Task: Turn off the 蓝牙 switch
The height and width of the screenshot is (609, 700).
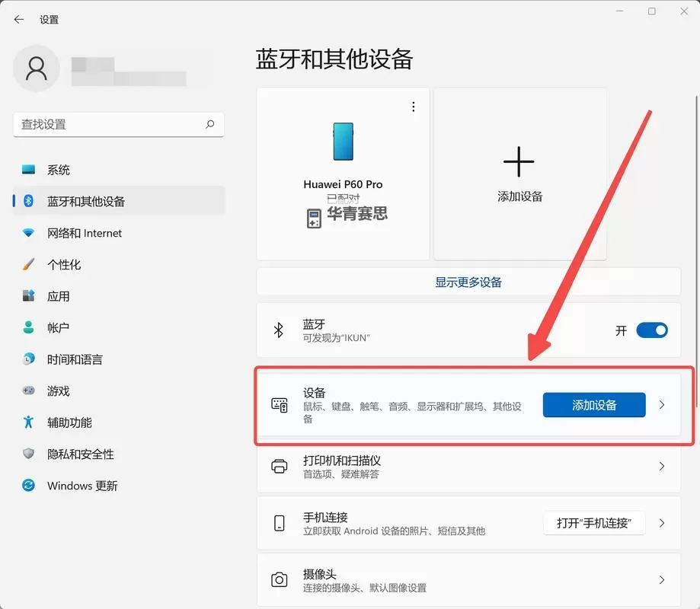Action: point(651,330)
